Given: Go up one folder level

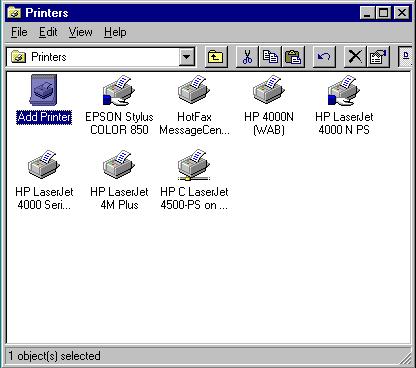Looking at the screenshot, I should click(x=216, y=57).
